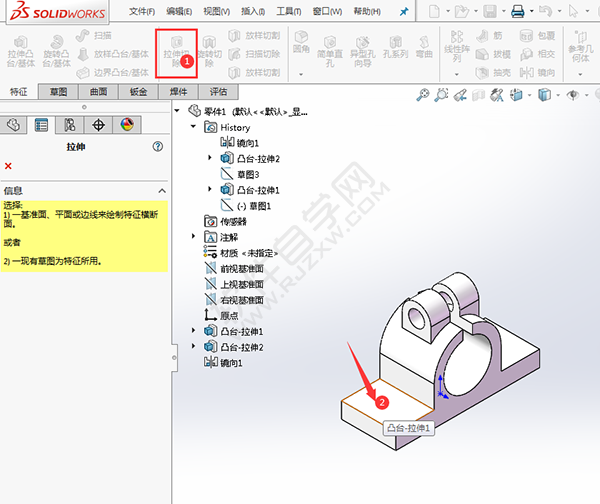Collapse the 信息 section chevron
Viewport: 600px width, 504px height.
[162, 191]
